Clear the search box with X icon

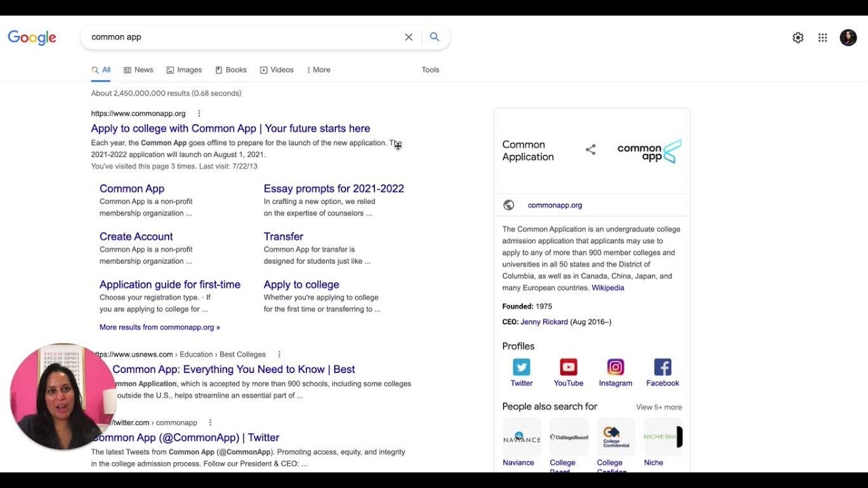[408, 37]
